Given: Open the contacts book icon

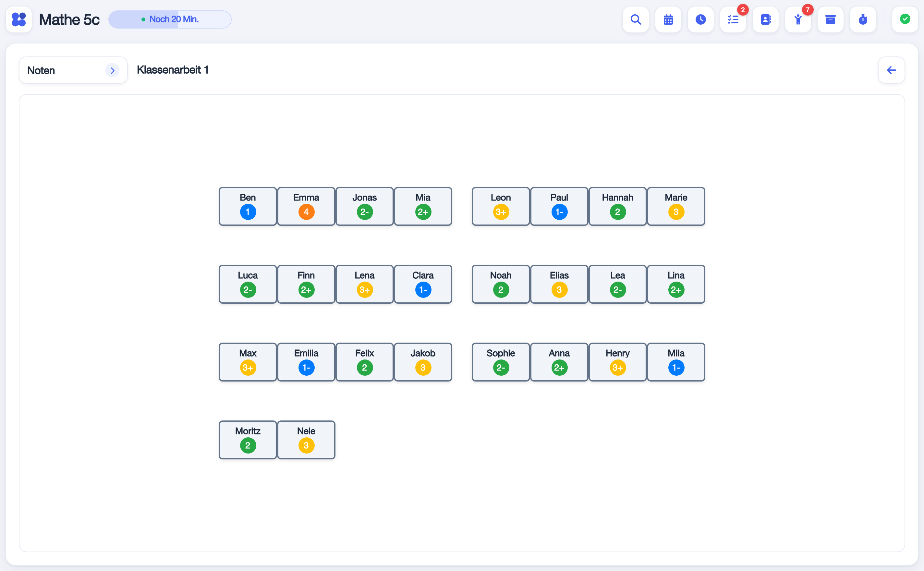Looking at the screenshot, I should (x=766, y=19).
